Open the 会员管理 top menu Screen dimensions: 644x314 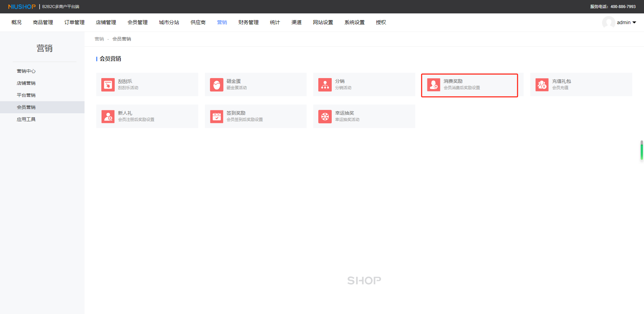[x=138, y=22]
